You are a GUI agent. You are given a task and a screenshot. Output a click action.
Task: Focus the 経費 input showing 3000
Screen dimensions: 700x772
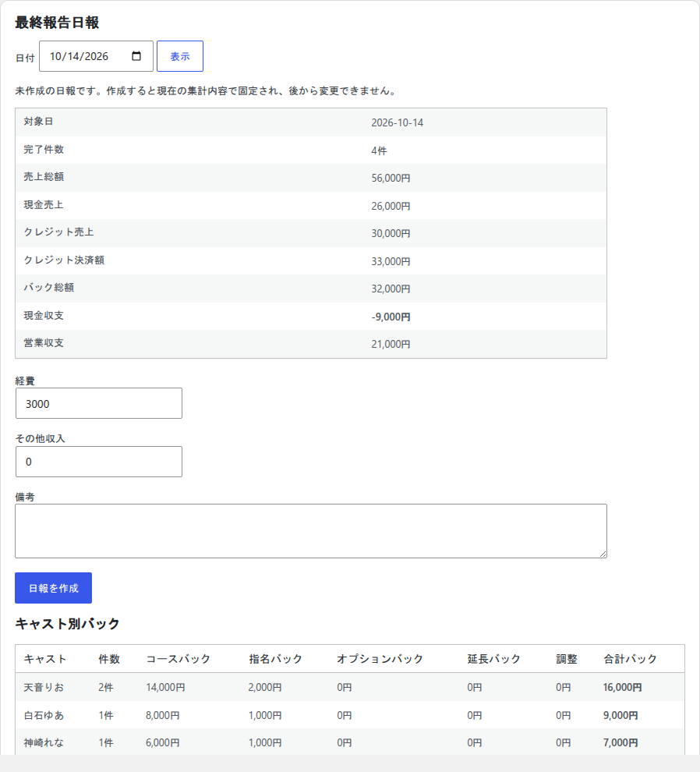click(x=99, y=403)
